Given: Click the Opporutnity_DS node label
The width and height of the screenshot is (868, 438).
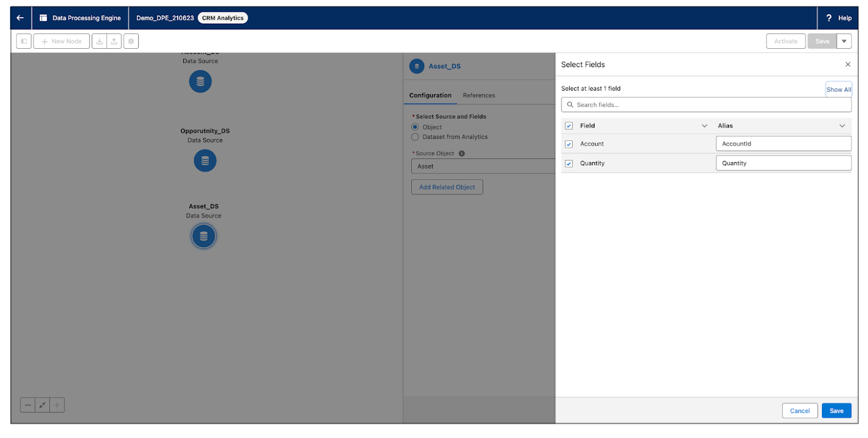Looking at the screenshot, I should [x=205, y=131].
